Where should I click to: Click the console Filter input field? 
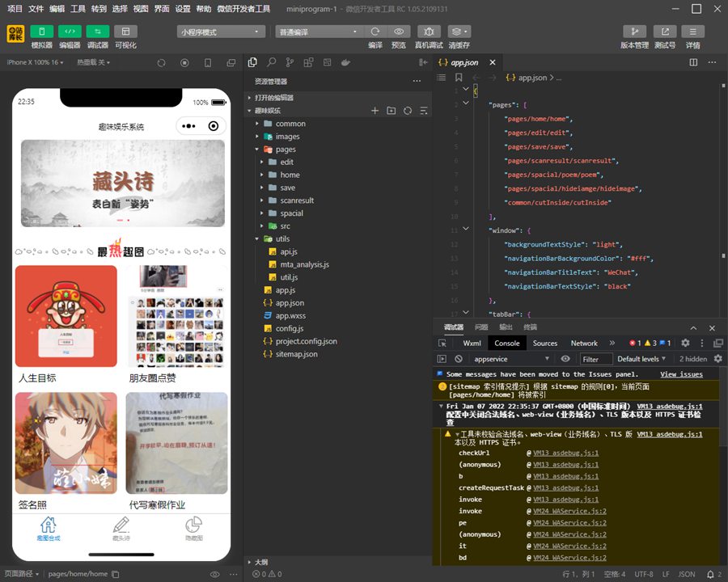pos(595,359)
